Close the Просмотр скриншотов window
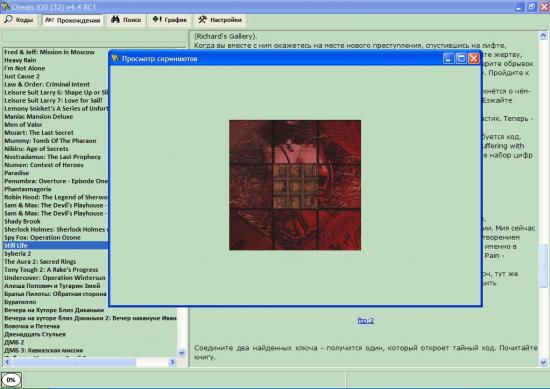 (474, 58)
